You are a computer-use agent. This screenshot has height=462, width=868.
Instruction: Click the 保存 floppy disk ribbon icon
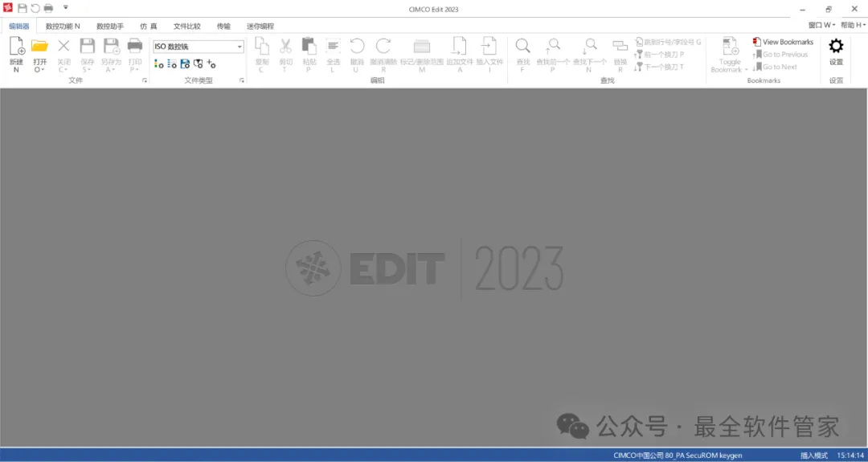coord(88,46)
